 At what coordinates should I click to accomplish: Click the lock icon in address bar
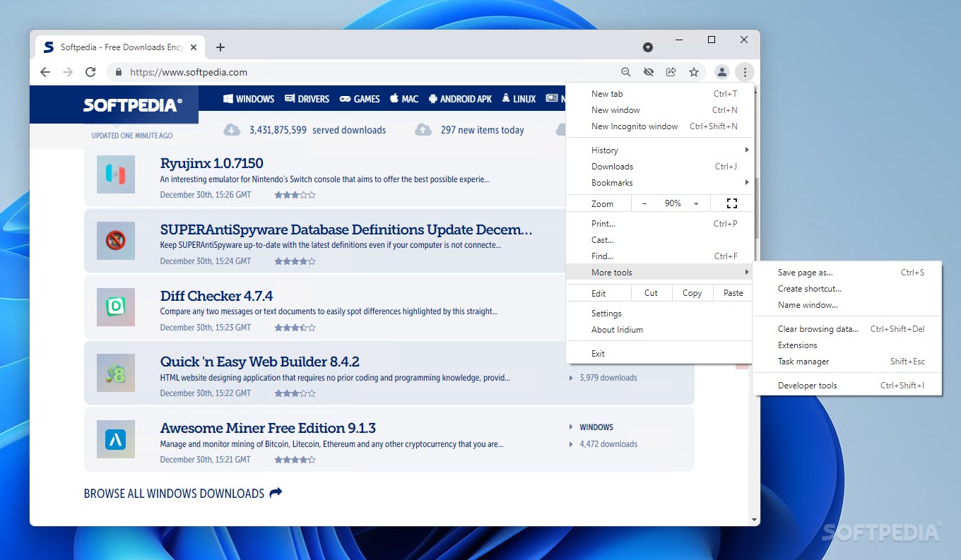(x=119, y=72)
